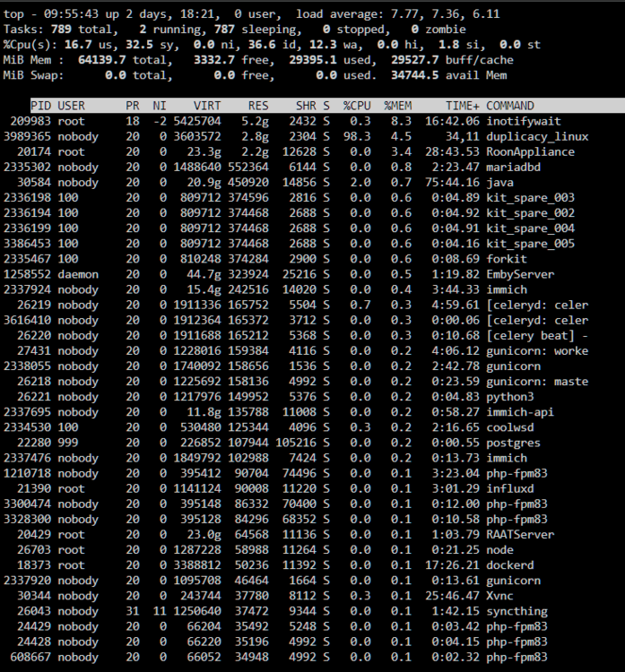Select the RoonAppliance command name
The width and height of the screenshot is (625, 672).
pyautogui.click(x=530, y=152)
